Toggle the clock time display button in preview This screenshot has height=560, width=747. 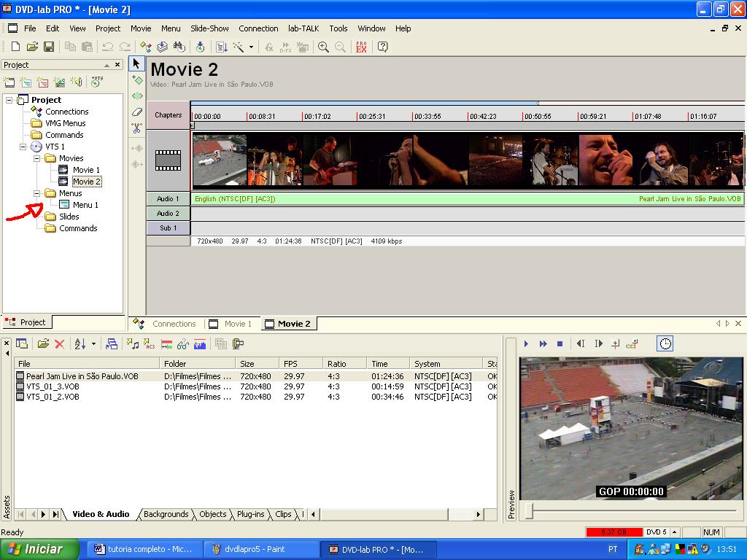point(665,344)
